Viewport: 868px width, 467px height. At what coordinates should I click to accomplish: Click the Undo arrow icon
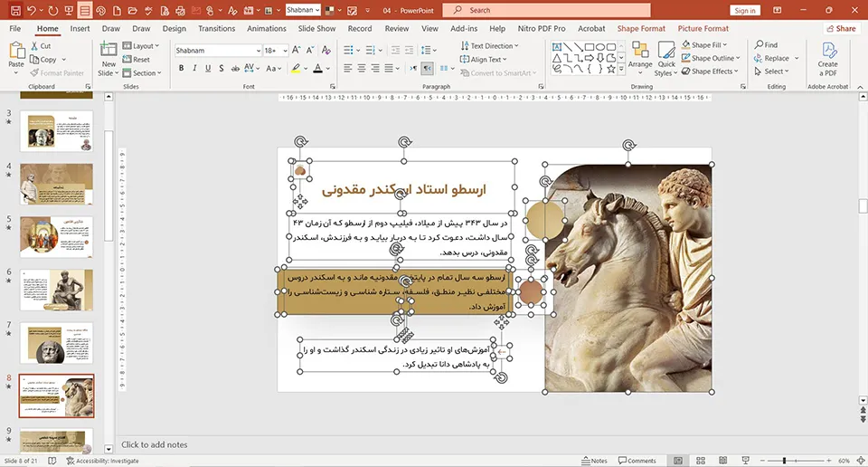(32, 10)
